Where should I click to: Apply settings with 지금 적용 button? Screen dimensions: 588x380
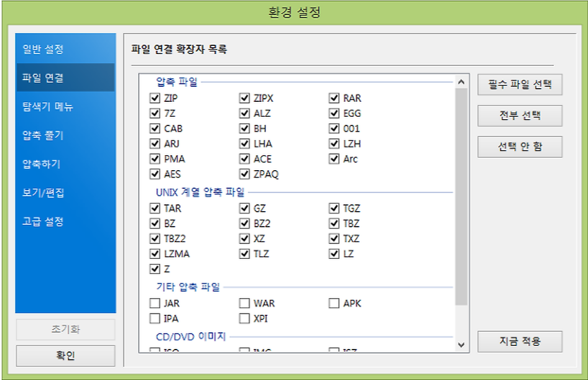point(520,341)
